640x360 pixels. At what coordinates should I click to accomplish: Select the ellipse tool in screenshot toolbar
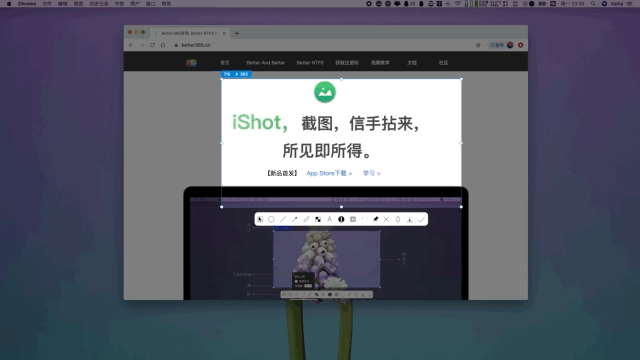click(x=271, y=219)
